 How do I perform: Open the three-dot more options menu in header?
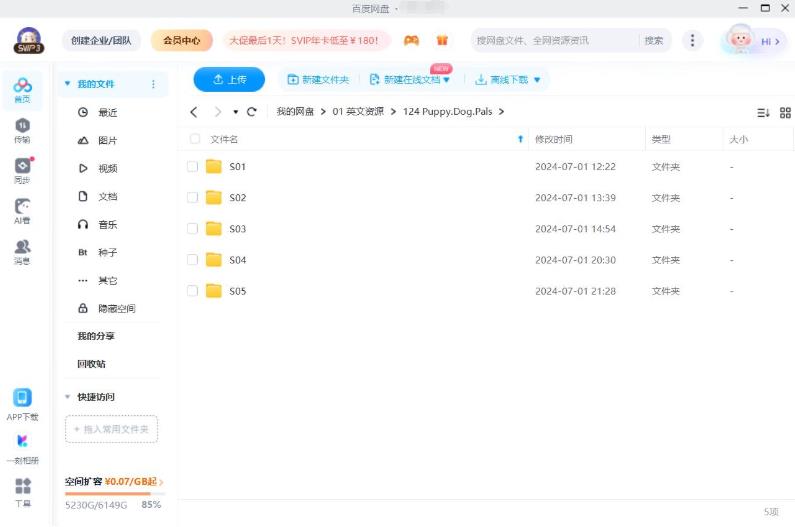[x=692, y=40]
